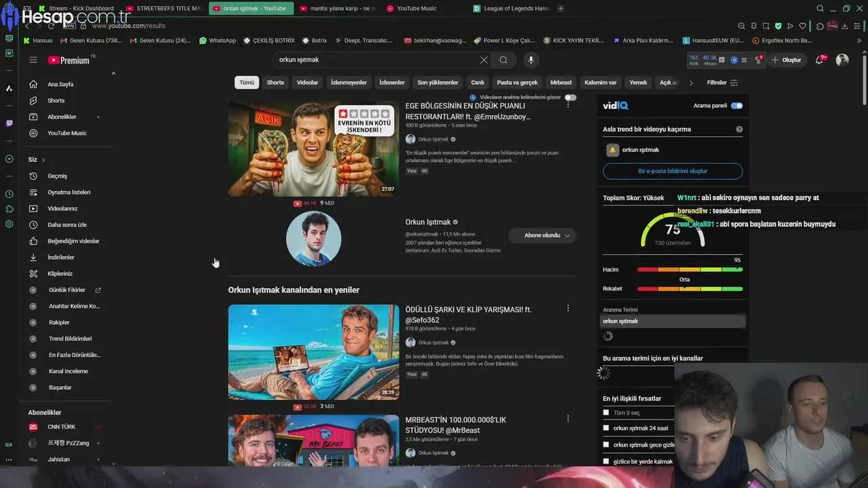Image resolution: width=868 pixels, height=488 pixels.
Task: Click the YouTube Premium logo
Action: click(68, 60)
